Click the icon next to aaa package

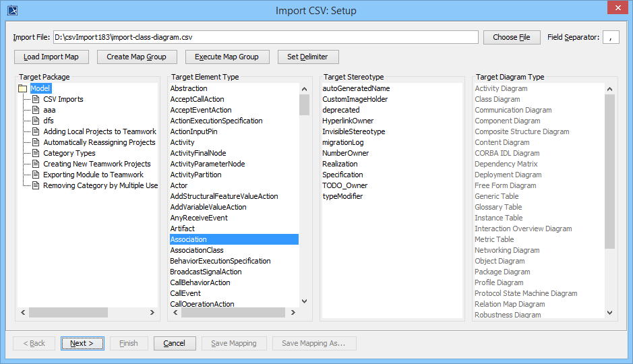point(36,110)
